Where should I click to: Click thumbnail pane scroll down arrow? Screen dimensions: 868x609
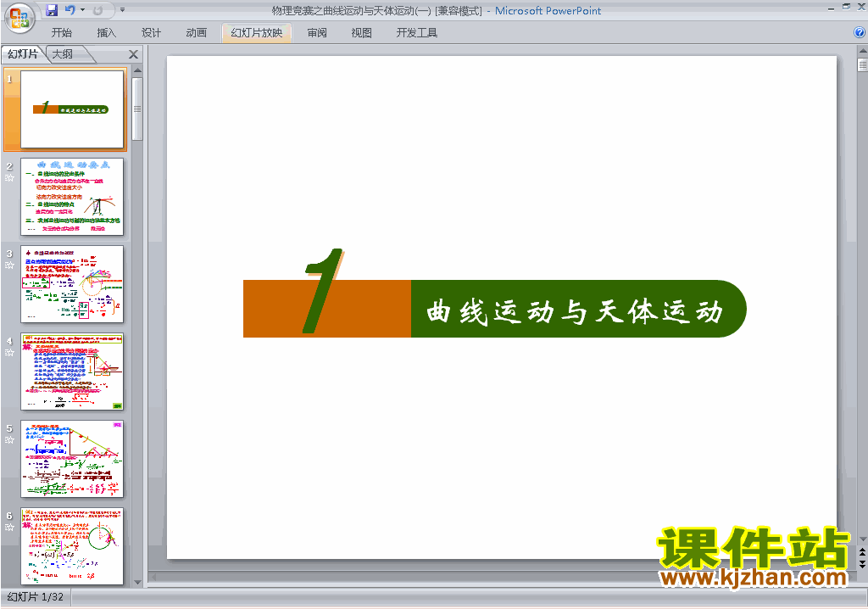coord(137,583)
